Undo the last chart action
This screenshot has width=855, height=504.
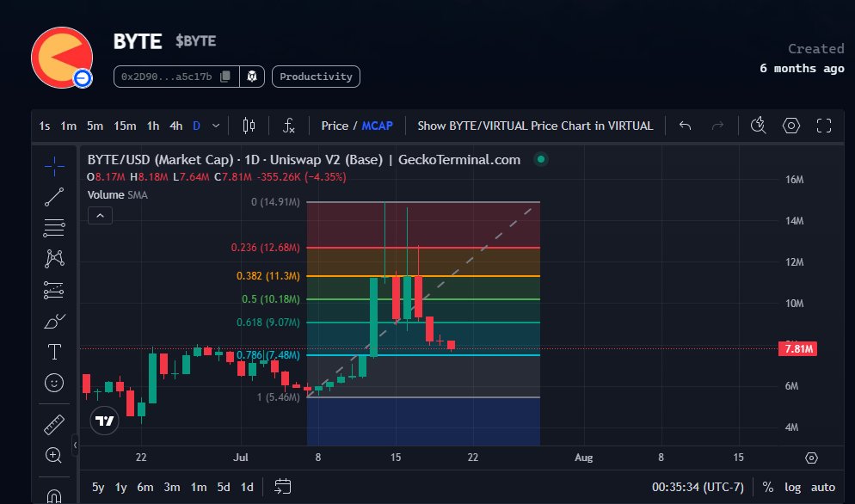tap(685, 126)
